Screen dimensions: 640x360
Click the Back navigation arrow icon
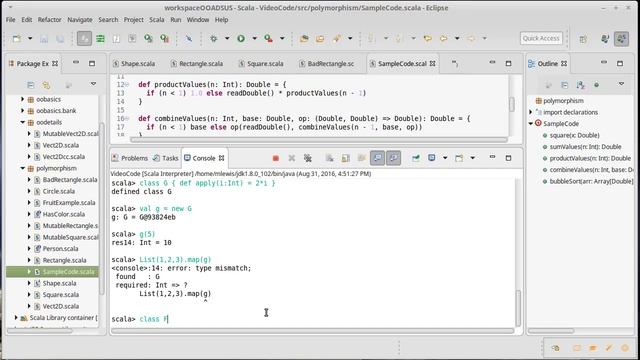(x=443, y=38)
